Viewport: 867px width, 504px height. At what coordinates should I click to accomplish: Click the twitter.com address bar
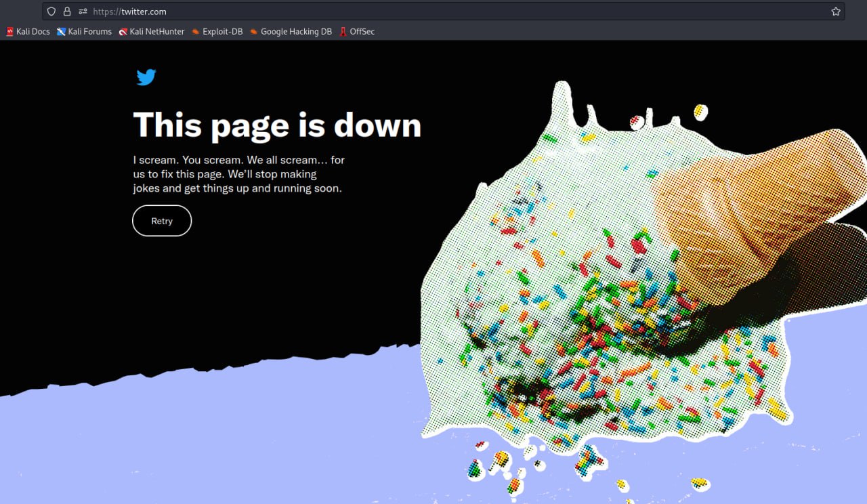click(x=406, y=12)
